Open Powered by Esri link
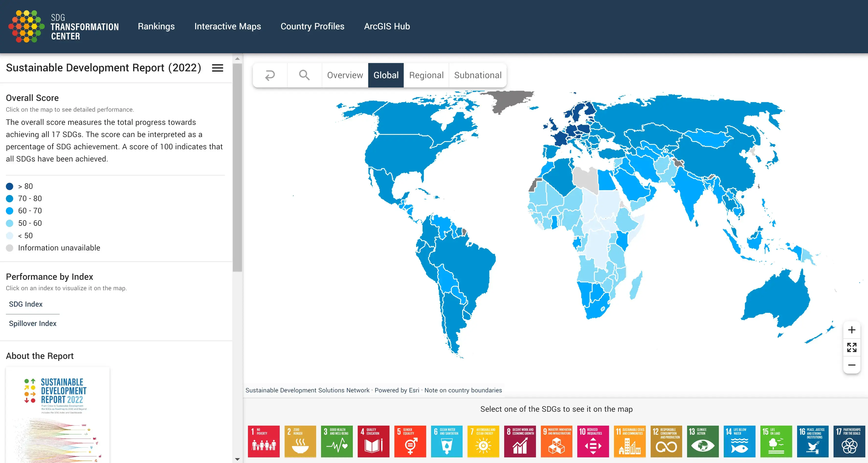Screen dimensions: 868x463 (x=397, y=390)
